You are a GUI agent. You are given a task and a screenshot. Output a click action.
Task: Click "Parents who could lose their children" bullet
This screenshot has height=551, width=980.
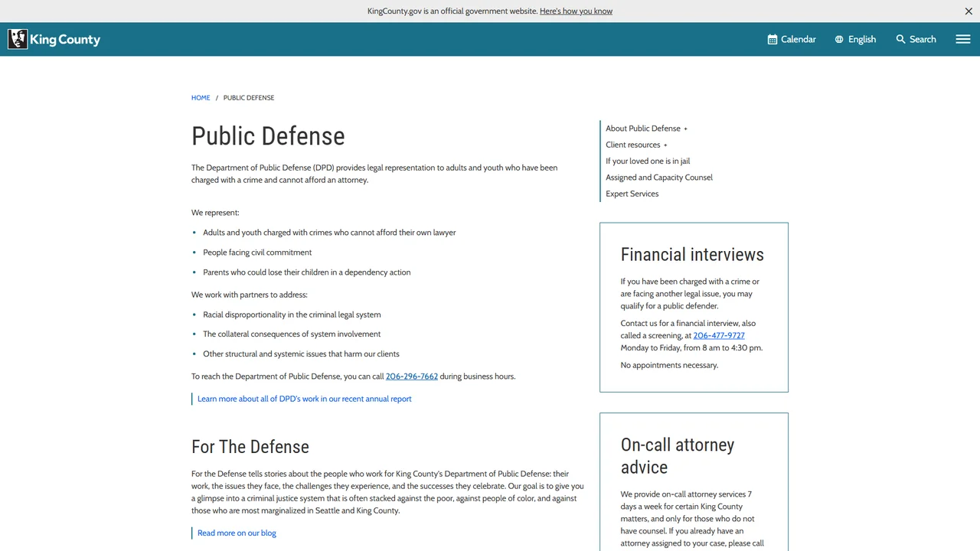pyautogui.click(x=306, y=272)
